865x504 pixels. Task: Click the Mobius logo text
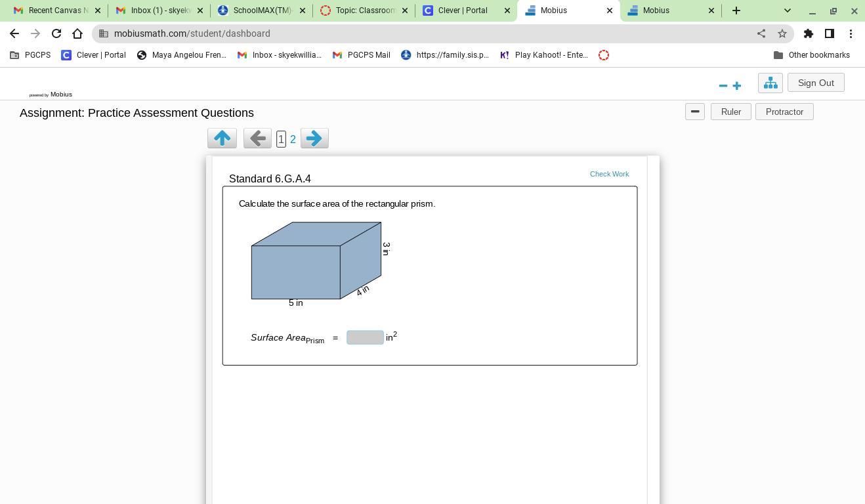coord(61,94)
